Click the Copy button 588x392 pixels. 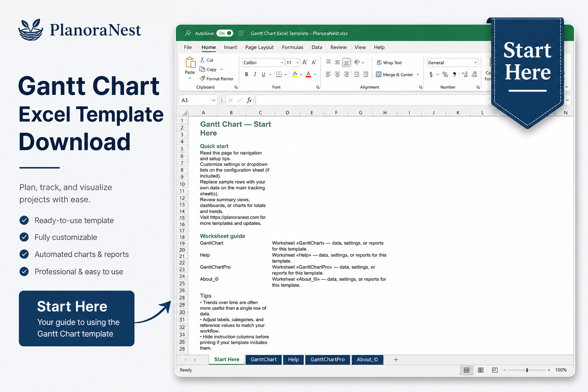208,69
